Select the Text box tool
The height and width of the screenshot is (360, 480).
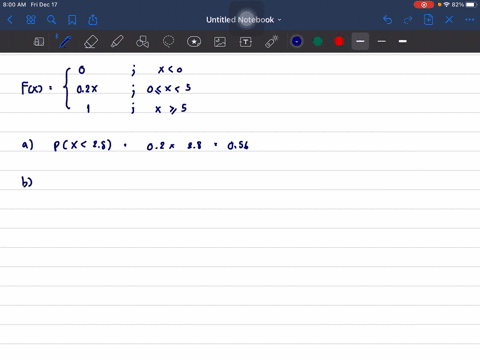[x=246, y=42]
